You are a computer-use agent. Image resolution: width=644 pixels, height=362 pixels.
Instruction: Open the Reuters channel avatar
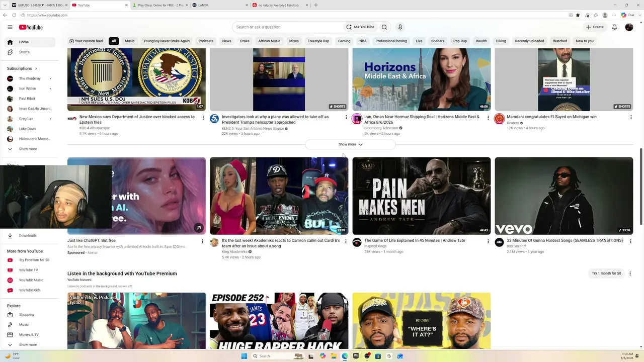coord(499,119)
